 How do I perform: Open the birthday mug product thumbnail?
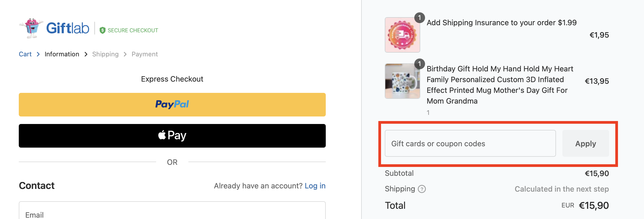[402, 81]
